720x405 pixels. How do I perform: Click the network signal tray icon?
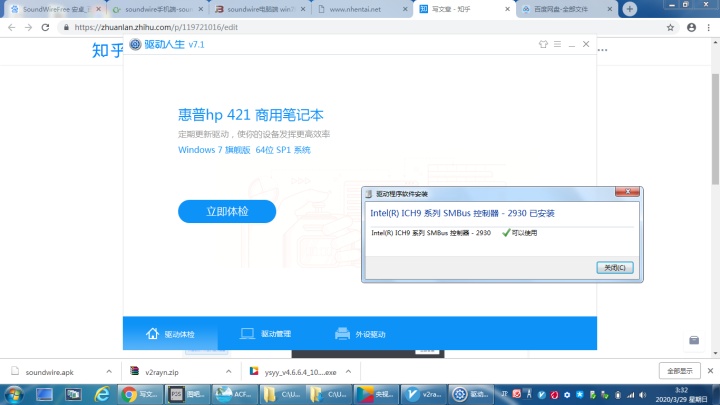click(x=630, y=395)
